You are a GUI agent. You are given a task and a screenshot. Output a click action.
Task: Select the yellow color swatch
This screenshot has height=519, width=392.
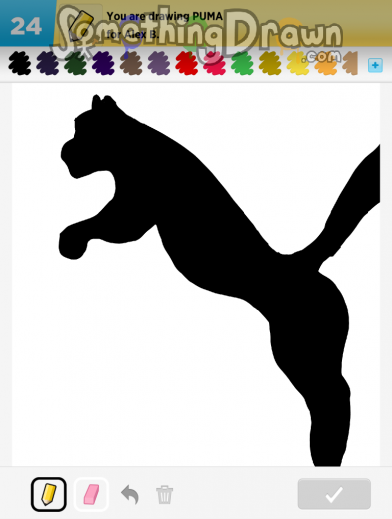click(298, 63)
